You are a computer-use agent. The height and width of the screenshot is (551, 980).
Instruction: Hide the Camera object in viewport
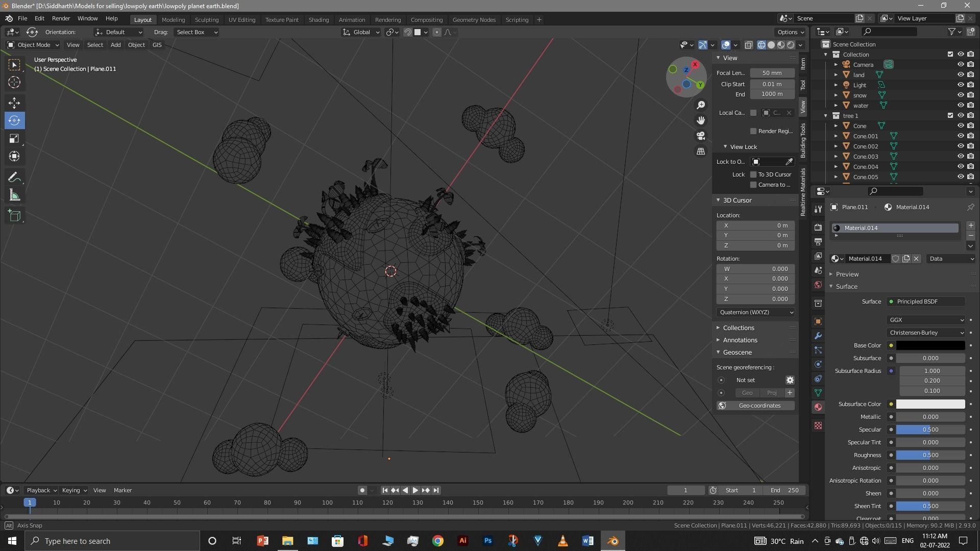tap(960, 65)
